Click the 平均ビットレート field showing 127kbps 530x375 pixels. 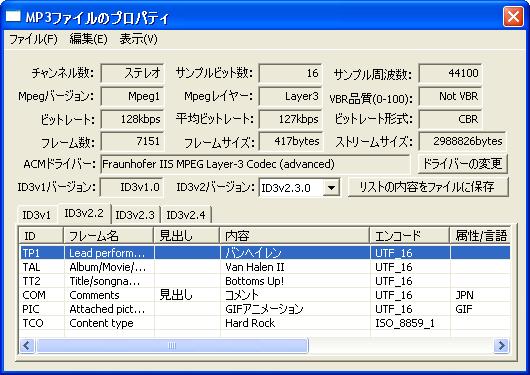[x=290, y=119]
